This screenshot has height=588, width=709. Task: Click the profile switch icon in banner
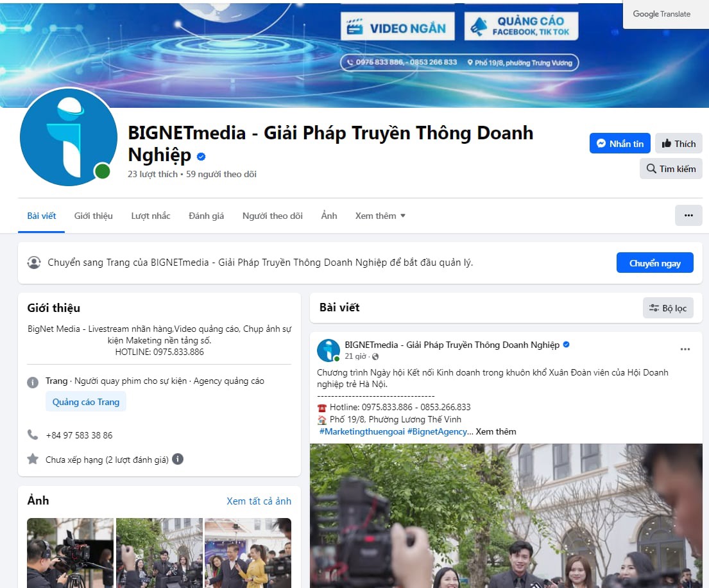coord(34,263)
